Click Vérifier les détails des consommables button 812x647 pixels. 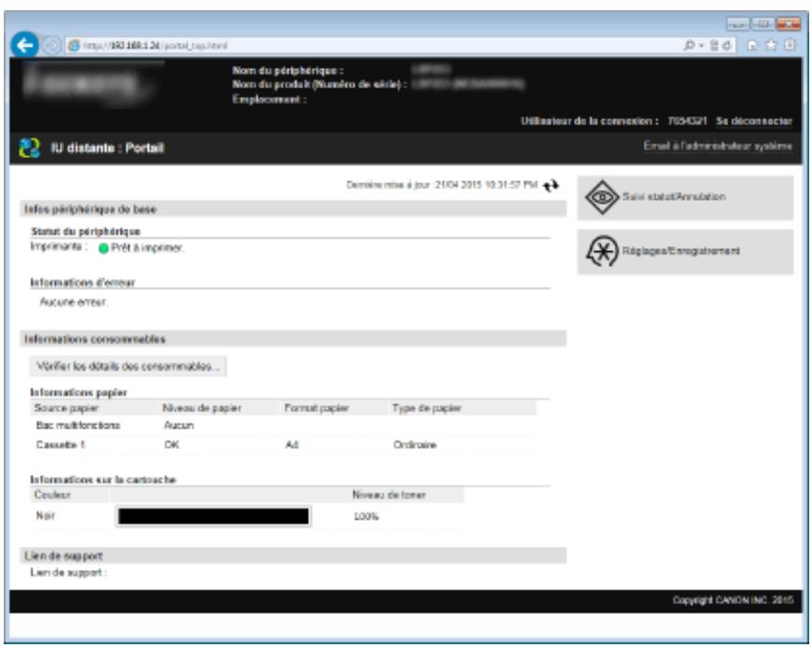click(x=128, y=366)
